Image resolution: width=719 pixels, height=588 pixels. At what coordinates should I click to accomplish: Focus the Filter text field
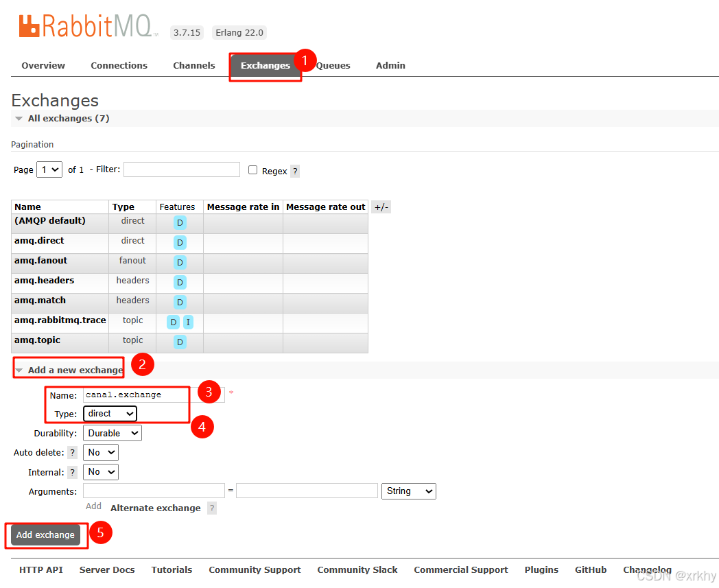tap(182, 169)
